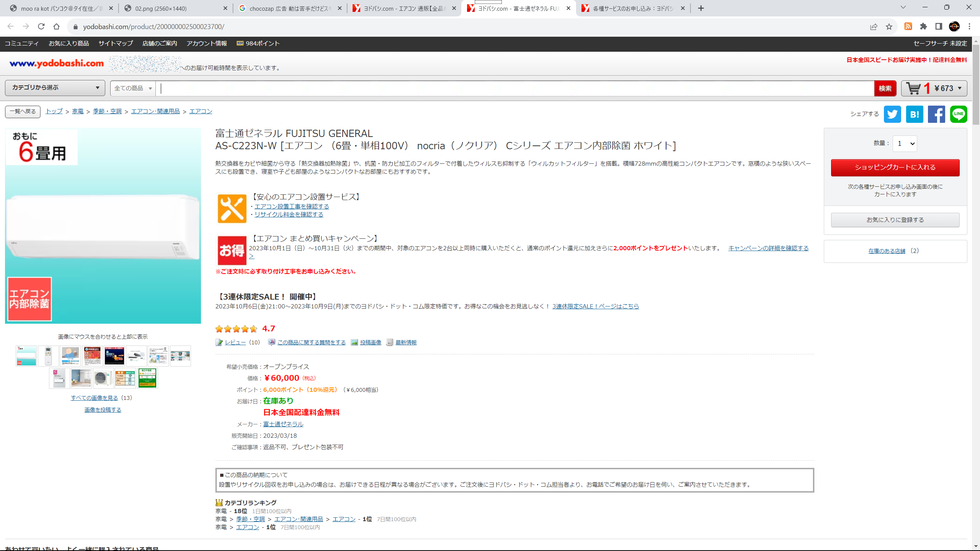Screen dimensions: 980x551
Task: Open エアコン設置工事を確認する link
Action: coord(292,207)
